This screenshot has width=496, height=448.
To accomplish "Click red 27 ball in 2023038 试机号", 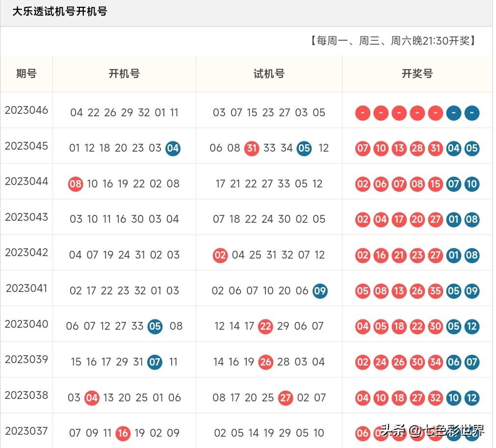I will (x=286, y=397).
